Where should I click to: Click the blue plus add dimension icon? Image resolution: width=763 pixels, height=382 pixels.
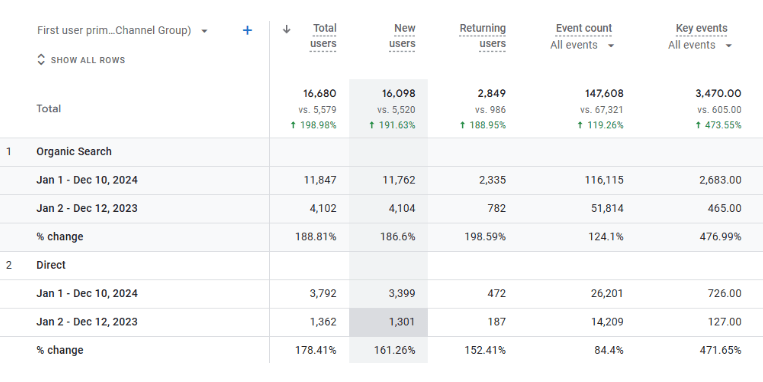pyautogui.click(x=247, y=31)
